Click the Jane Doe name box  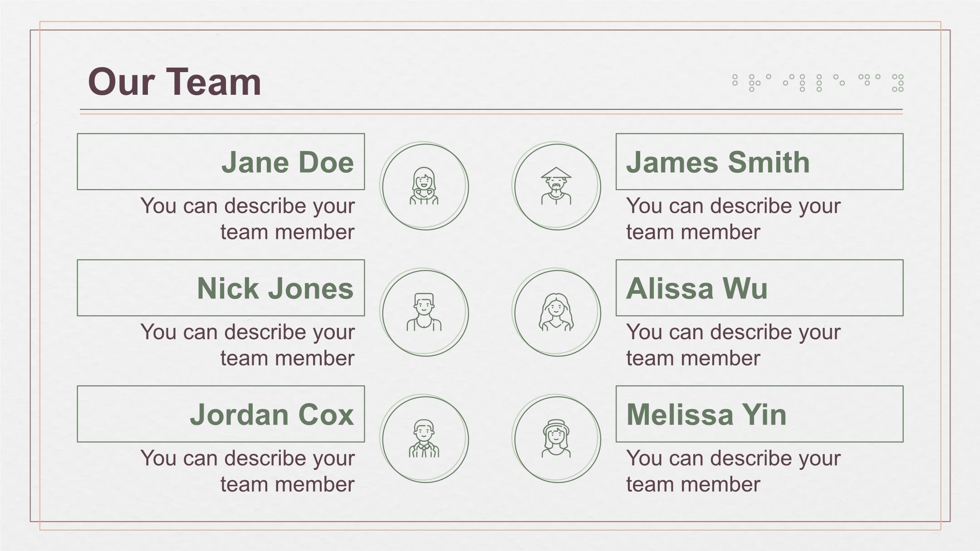point(221,161)
